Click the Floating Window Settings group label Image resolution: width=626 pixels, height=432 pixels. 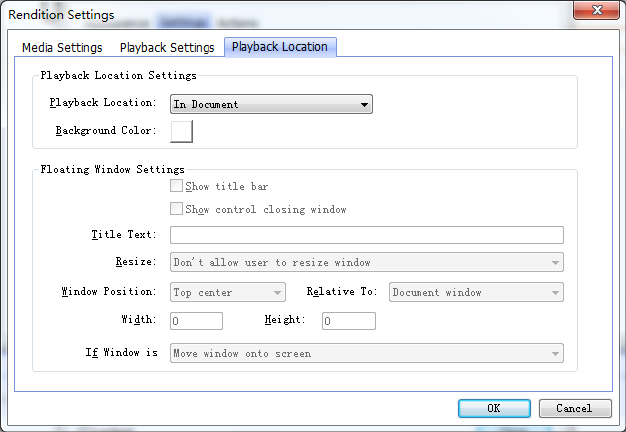pyautogui.click(x=112, y=170)
